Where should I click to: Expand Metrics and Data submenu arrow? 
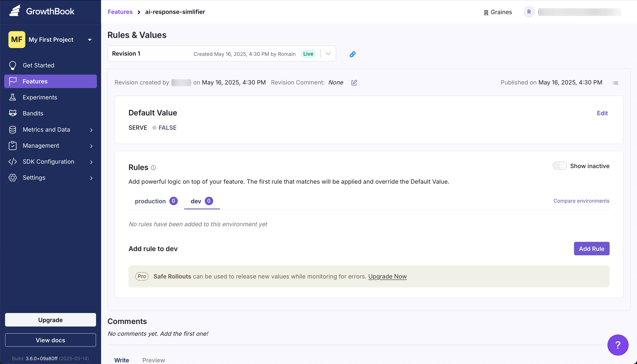coord(91,130)
